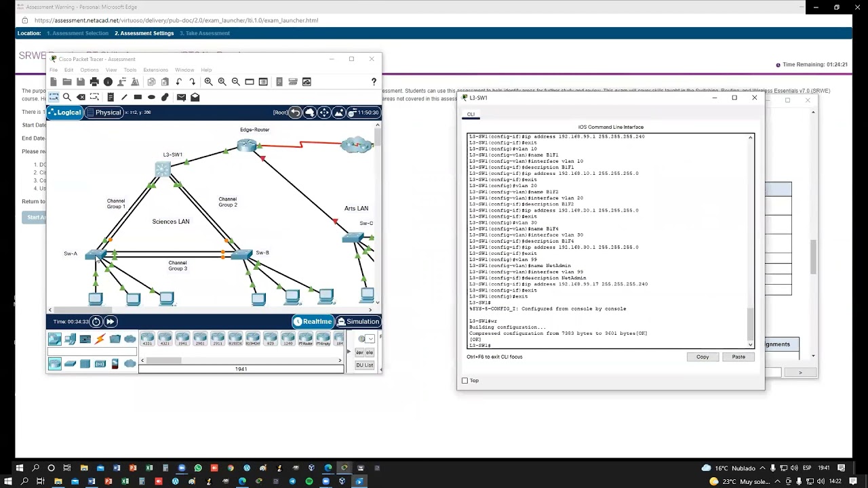Click the Fast Forward Time button
Viewport: 868px width, 488px height.
(x=110, y=321)
